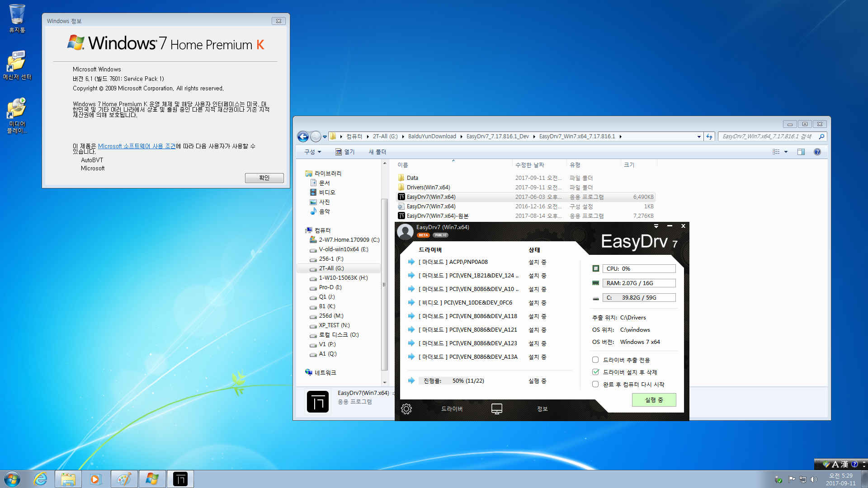Open 'Microsoft 소프트웨어 사용 조건' link
Screen dimensions: 868x488
(x=137, y=146)
